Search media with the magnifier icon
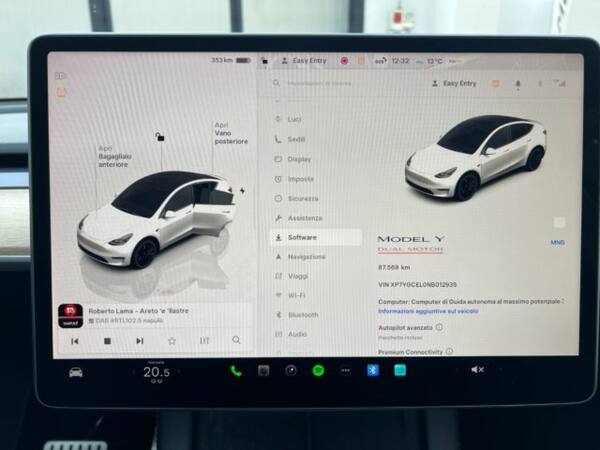 point(237,340)
